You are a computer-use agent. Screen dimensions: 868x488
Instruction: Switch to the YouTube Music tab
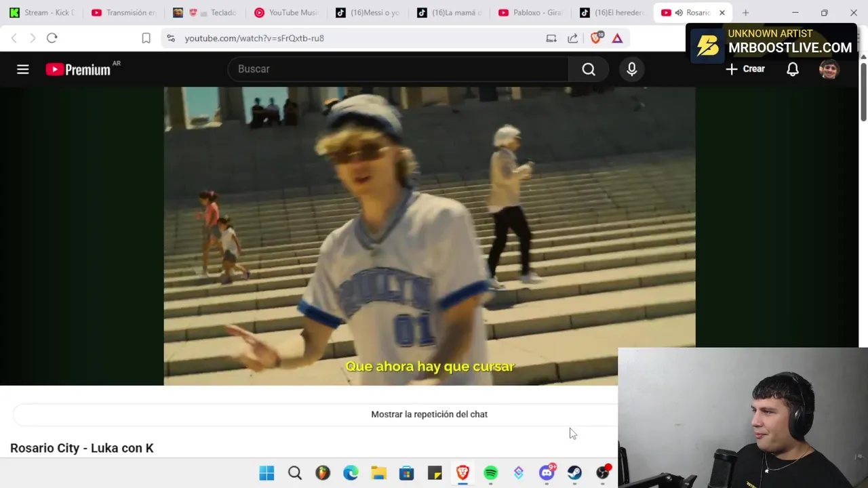[287, 12]
